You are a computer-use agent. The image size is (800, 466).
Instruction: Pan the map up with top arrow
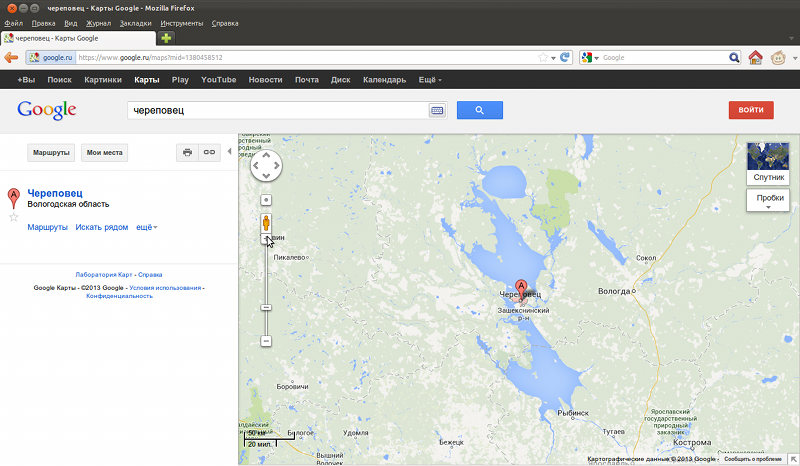266,155
